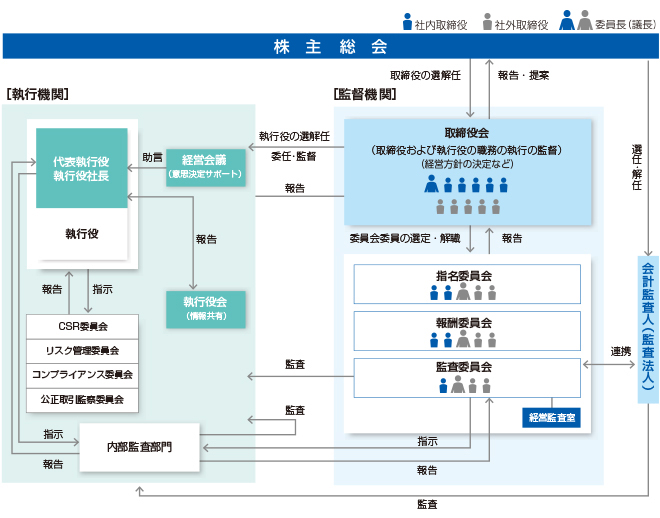Click the gray 社外取締役 legend icon

click(487, 20)
